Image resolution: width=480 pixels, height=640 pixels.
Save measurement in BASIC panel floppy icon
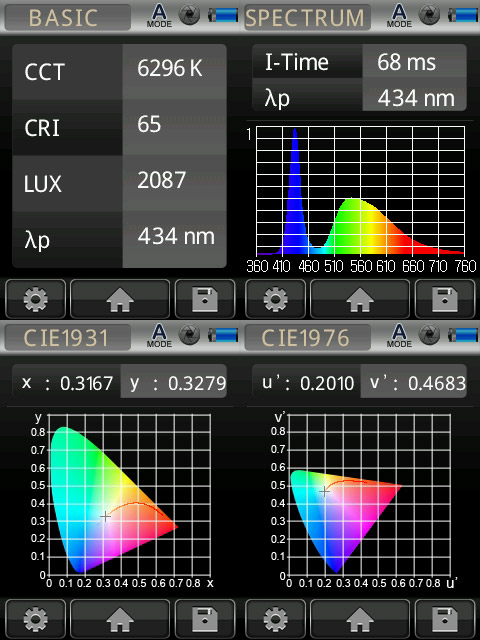(x=204, y=299)
